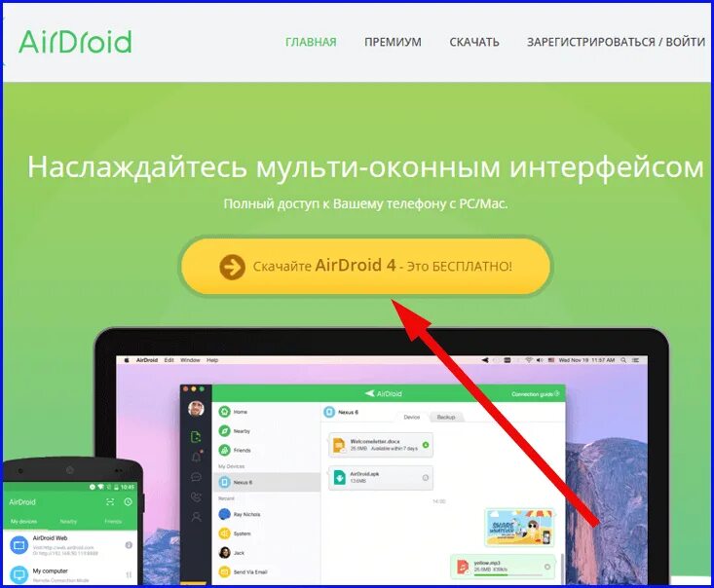Open the Help menu in Mac menu bar
The height and width of the screenshot is (588, 714).
(x=212, y=360)
